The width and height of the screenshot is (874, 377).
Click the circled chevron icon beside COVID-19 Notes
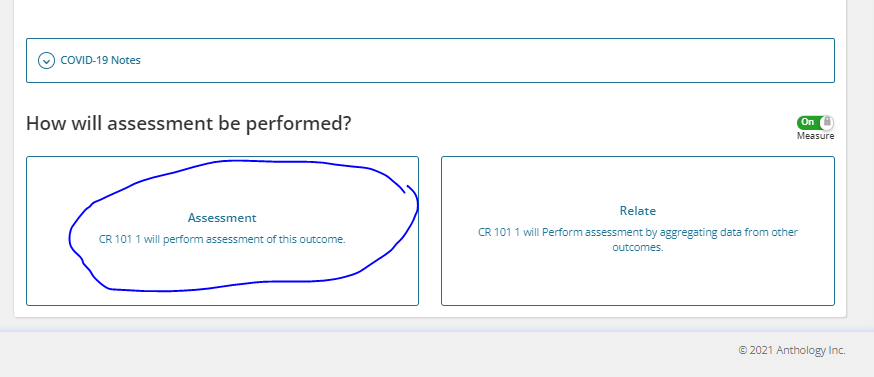click(46, 60)
